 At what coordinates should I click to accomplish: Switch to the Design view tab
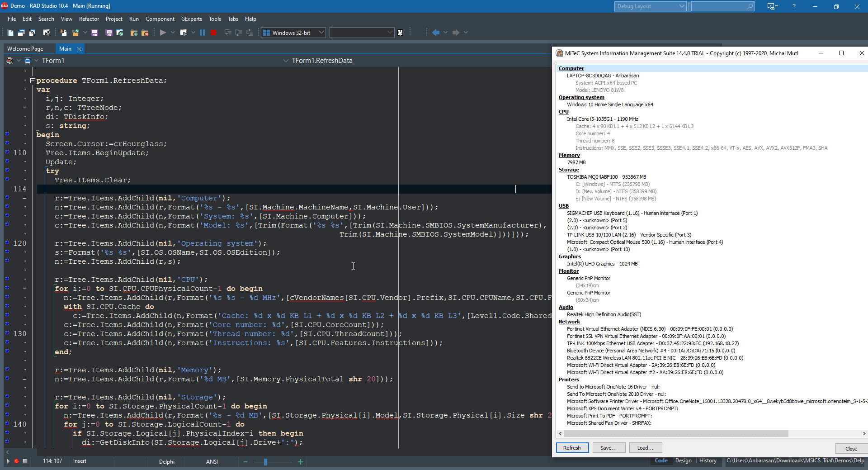coord(684,461)
